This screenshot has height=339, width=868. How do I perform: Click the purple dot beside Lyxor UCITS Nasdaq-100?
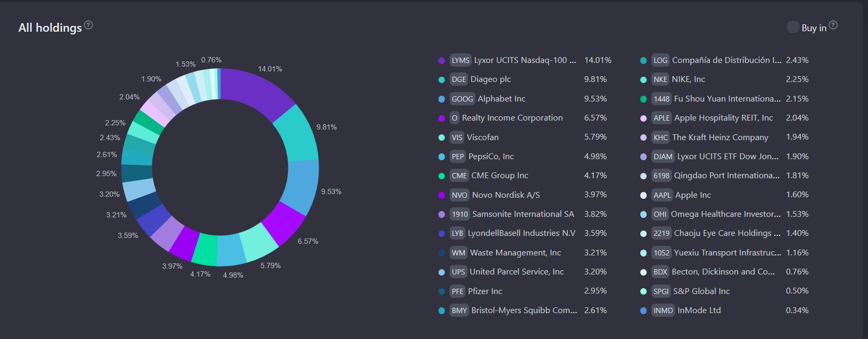pos(442,60)
